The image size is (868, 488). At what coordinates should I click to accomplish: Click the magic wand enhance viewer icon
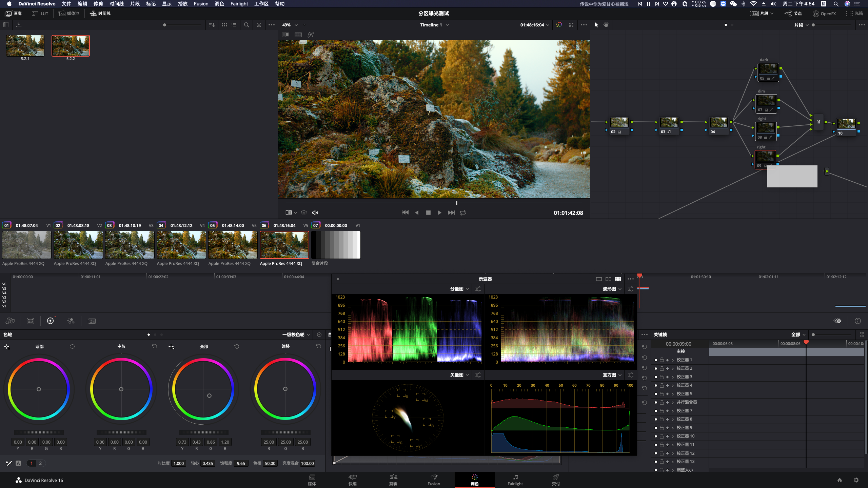pyautogui.click(x=311, y=35)
